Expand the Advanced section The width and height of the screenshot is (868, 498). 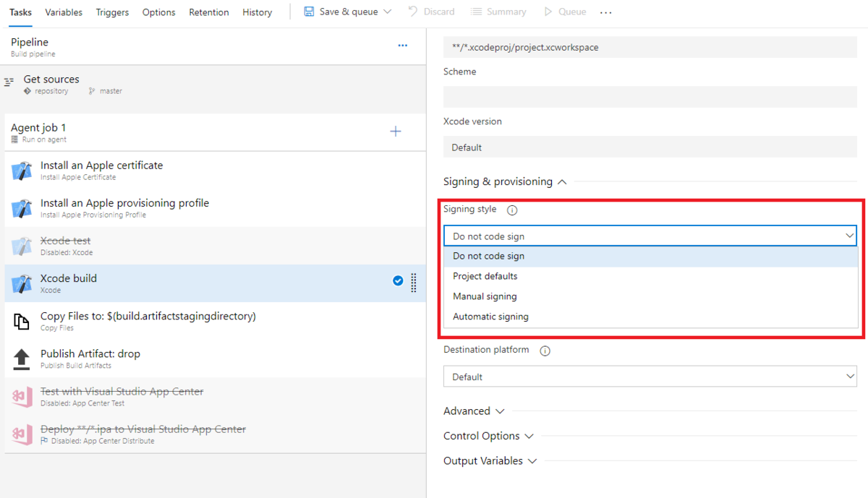(475, 411)
